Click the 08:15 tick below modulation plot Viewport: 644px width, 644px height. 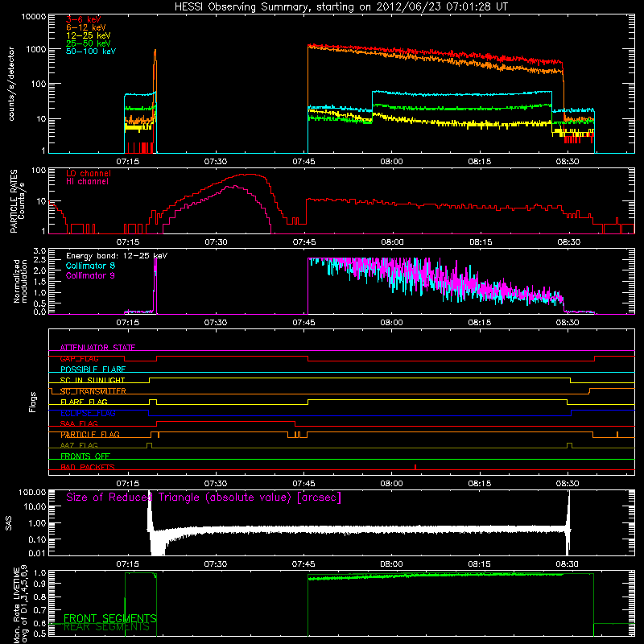click(480, 323)
